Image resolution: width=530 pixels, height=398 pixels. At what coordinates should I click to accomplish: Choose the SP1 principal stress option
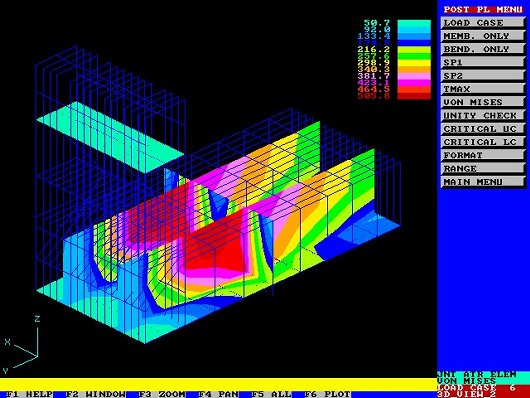pos(483,62)
